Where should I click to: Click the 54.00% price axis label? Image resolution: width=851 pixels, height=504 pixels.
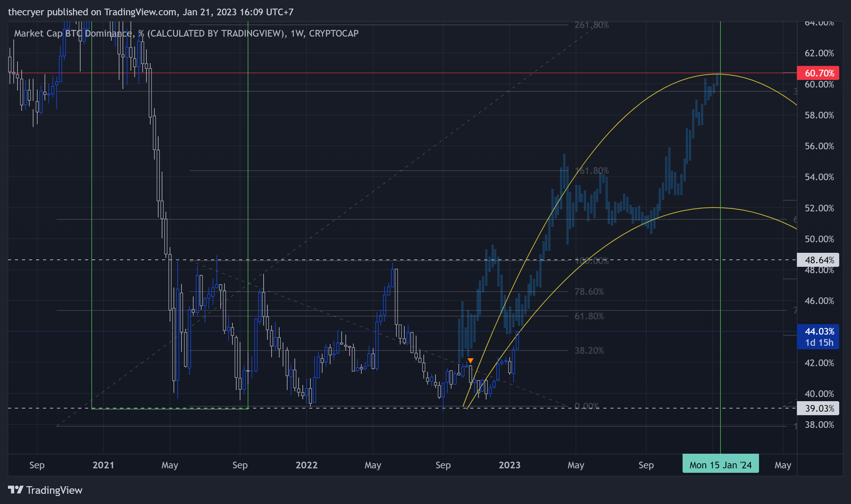819,177
